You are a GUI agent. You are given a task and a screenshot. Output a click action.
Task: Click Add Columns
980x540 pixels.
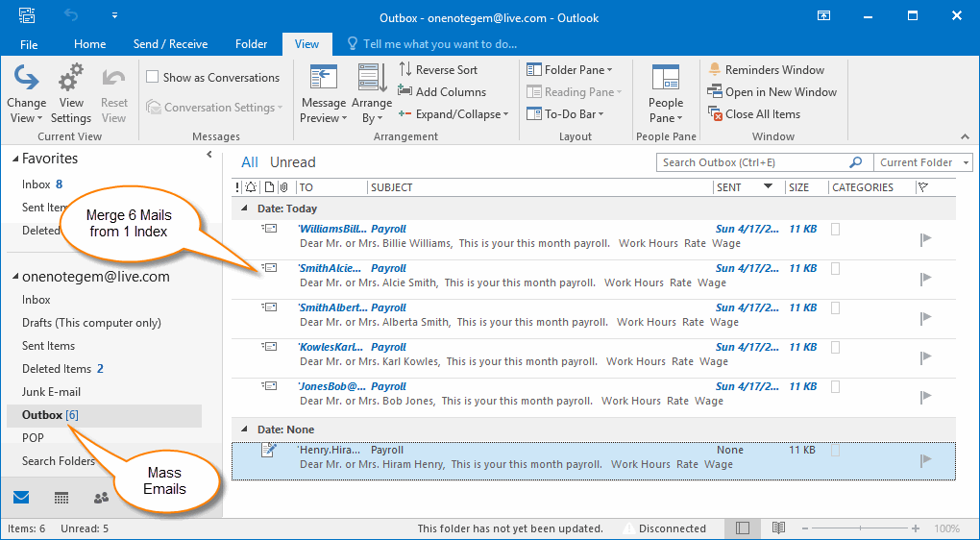click(442, 92)
